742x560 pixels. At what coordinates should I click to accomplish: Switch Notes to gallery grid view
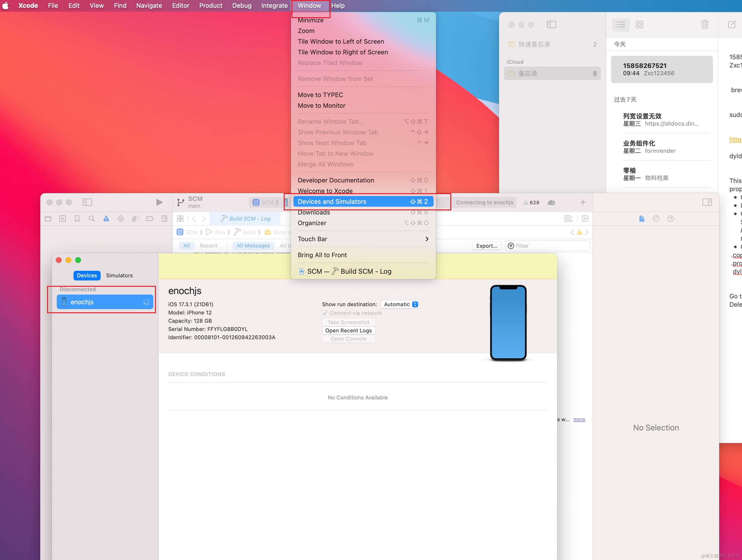[x=639, y=25]
